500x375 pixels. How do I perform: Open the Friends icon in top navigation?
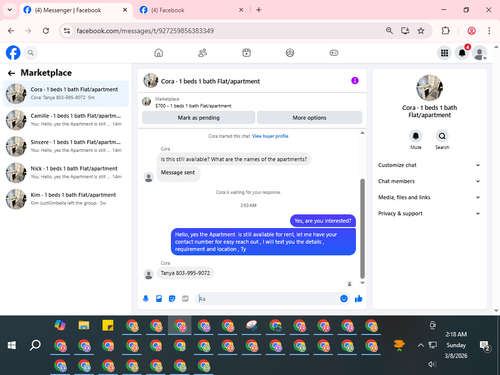coord(202,53)
